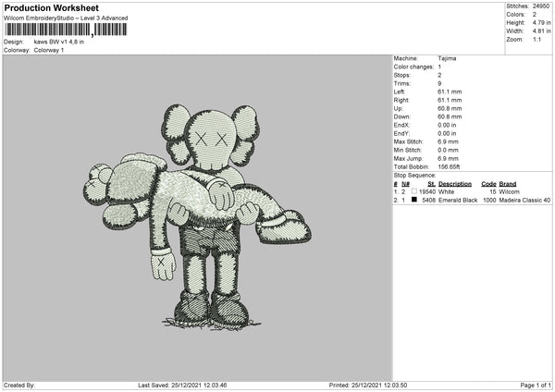
Task: Select the EndX value '0.00 in'
Action: click(x=447, y=125)
